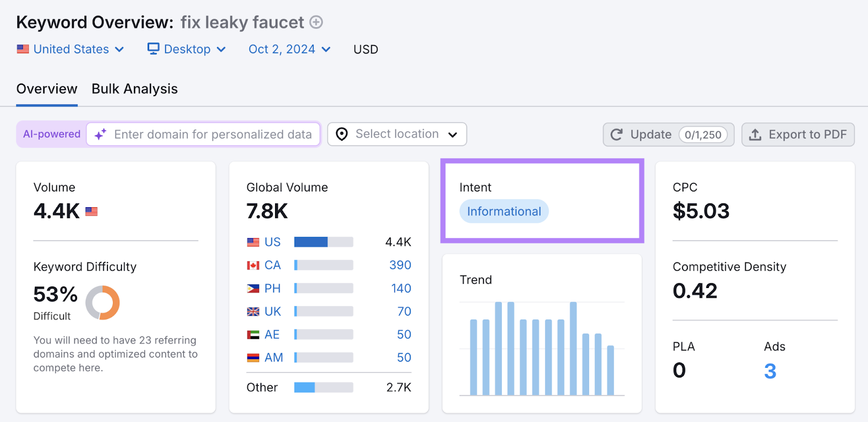
Task: Click the US volume progress bar
Action: [x=323, y=242]
